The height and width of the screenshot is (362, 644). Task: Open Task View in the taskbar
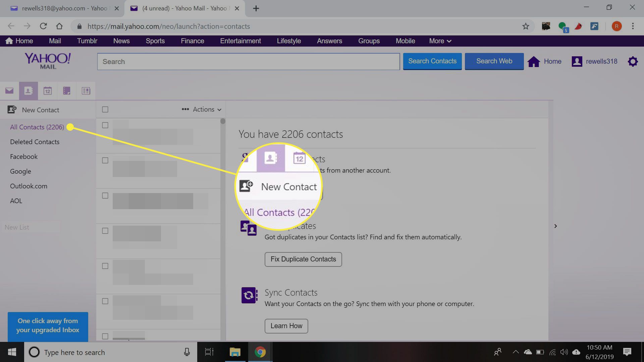pos(209,352)
